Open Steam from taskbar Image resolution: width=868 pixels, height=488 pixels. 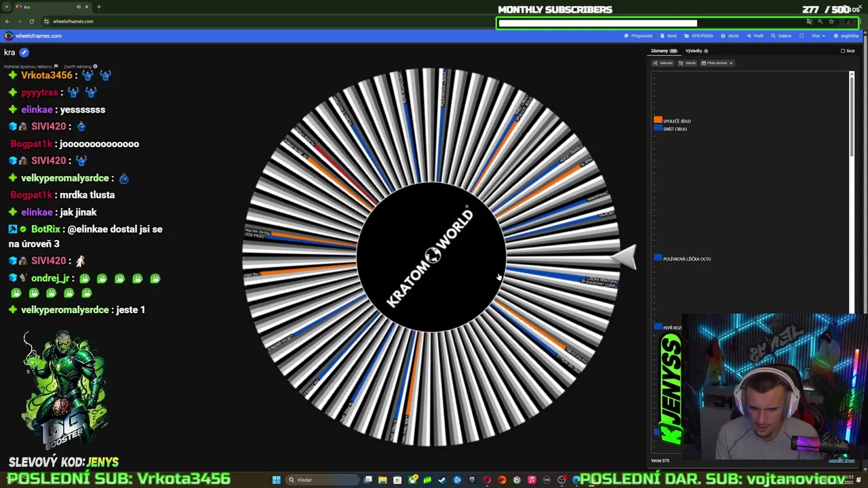pyautogui.click(x=441, y=480)
